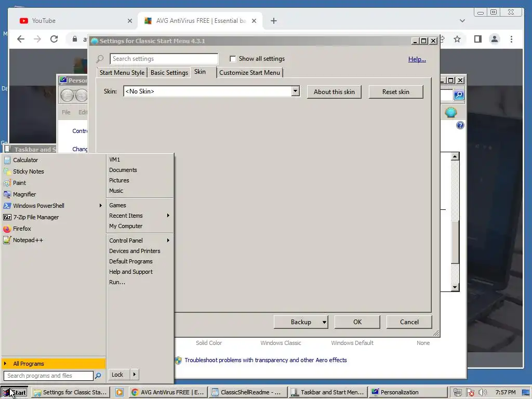532x399 pixels.
Task: Open Help and Support entry
Action: (140, 272)
